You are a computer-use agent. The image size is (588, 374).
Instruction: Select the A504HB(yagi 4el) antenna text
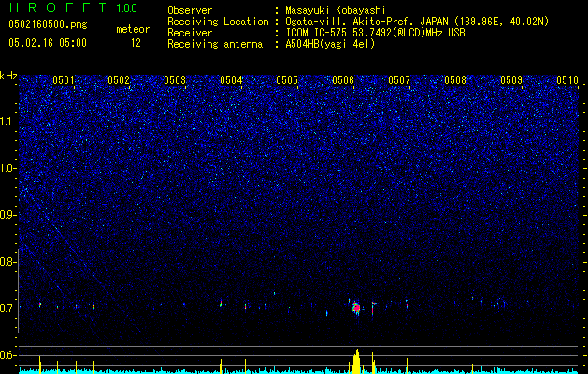[330, 44]
